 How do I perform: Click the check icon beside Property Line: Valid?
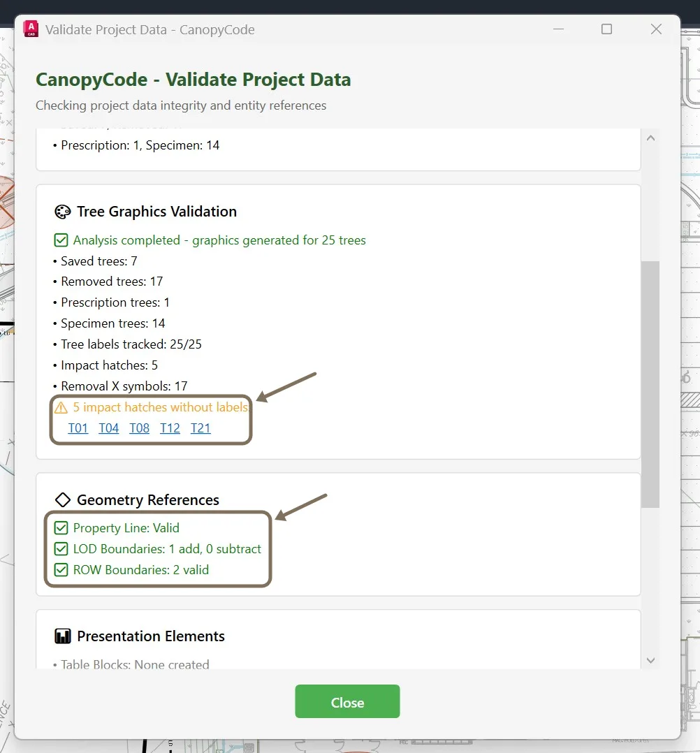(61, 528)
